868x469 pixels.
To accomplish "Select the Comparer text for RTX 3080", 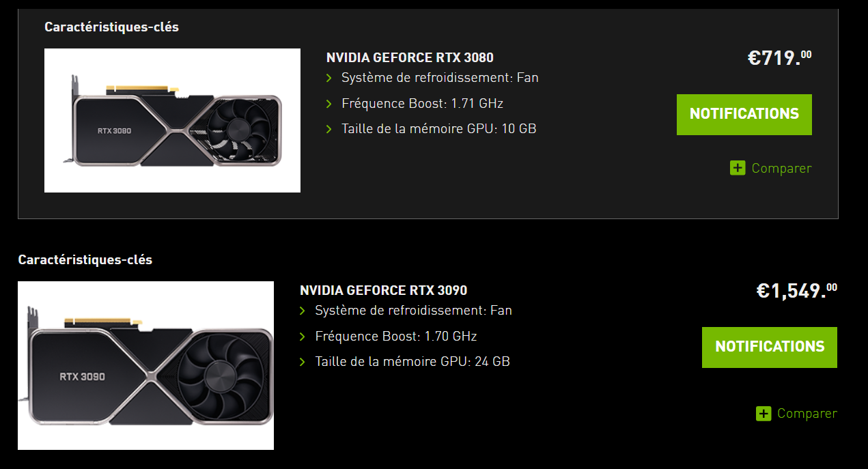I will [x=781, y=168].
